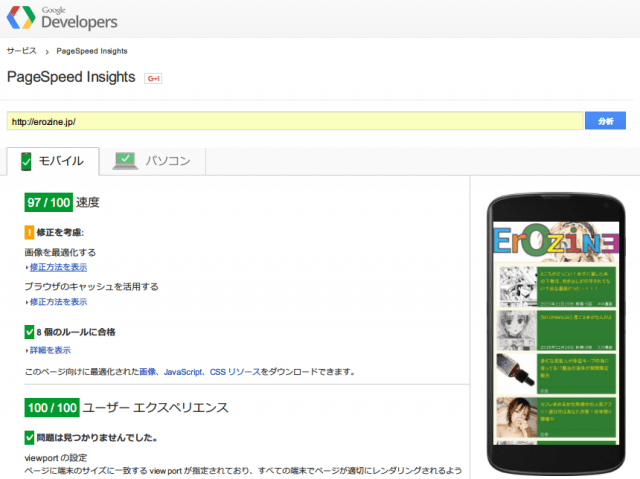The image size is (640, 479).
Task: Click the ユーザー エクスペリエンス heading
Action: (x=156, y=408)
